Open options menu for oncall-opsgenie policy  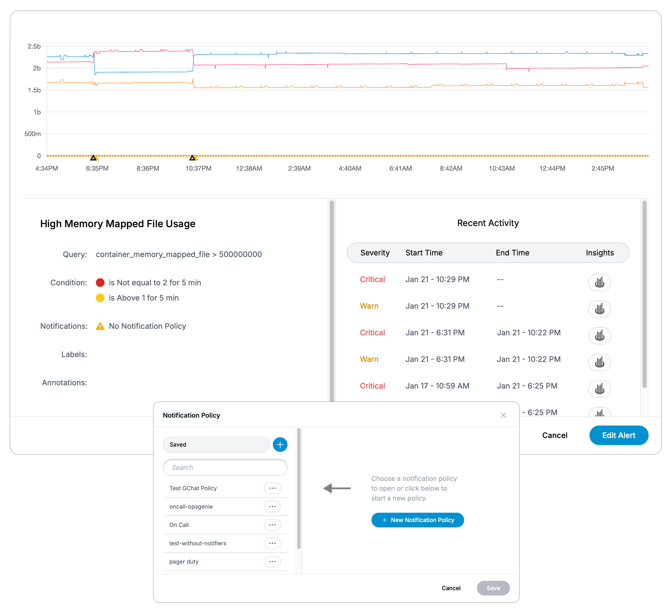coord(272,506)
